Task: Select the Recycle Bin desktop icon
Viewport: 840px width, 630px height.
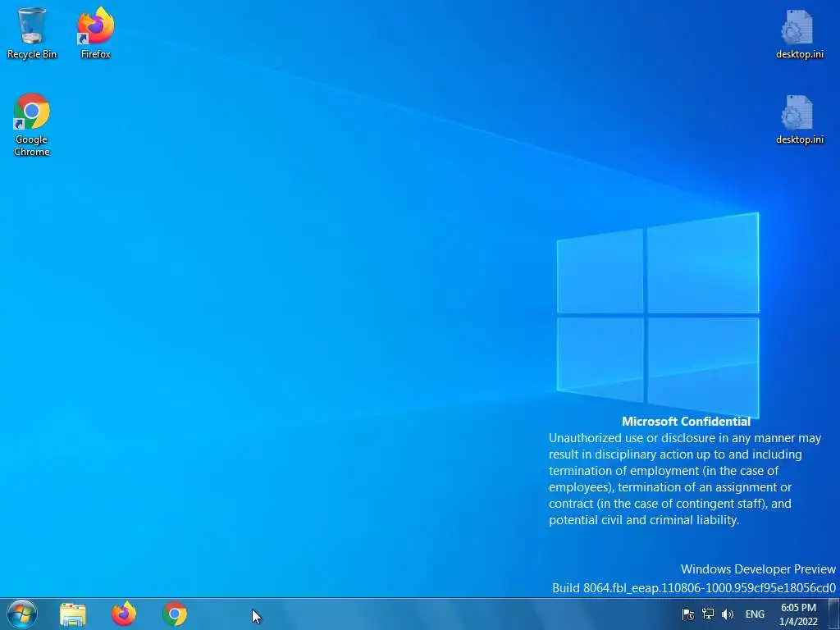Action: [x=32, y=32]
